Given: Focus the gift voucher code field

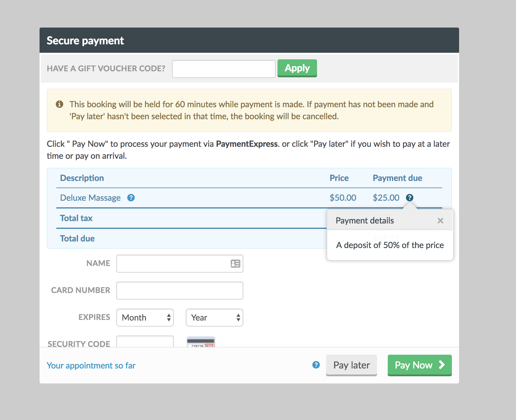Looking at the screenshot, I should (224, 69).
